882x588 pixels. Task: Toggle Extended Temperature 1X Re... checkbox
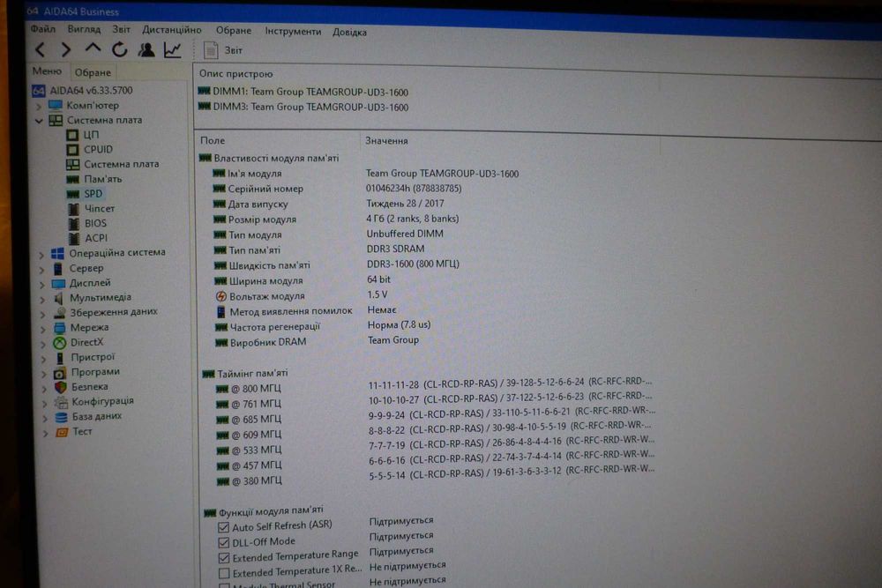[x=224, y=573]
